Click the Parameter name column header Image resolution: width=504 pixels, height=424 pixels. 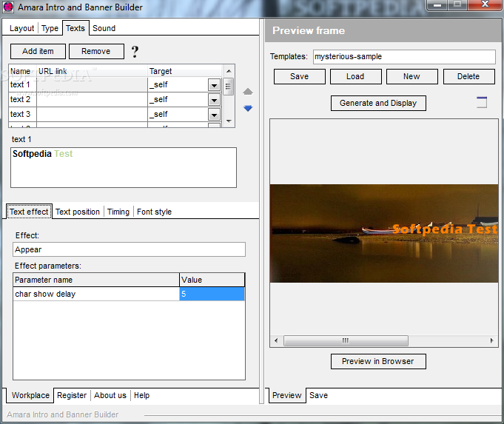pyautogui.click(x=96, y=280)
